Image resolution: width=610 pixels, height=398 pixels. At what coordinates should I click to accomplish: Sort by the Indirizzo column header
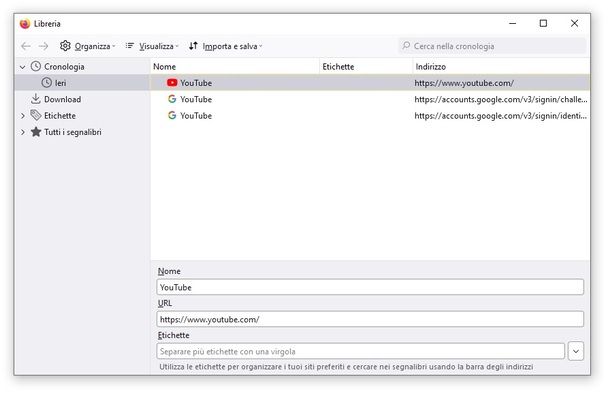coord(501,67)
